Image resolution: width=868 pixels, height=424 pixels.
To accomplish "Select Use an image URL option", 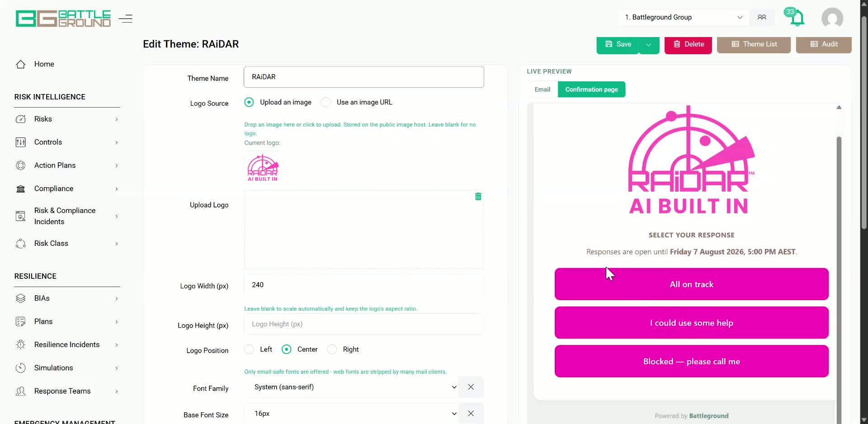I will [325, 102].
